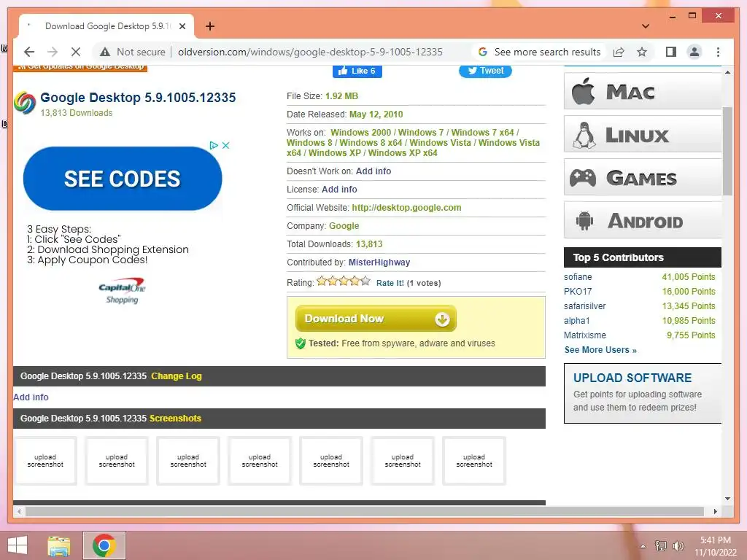Toggle the browser side panel icon

[x=671, y=52]
